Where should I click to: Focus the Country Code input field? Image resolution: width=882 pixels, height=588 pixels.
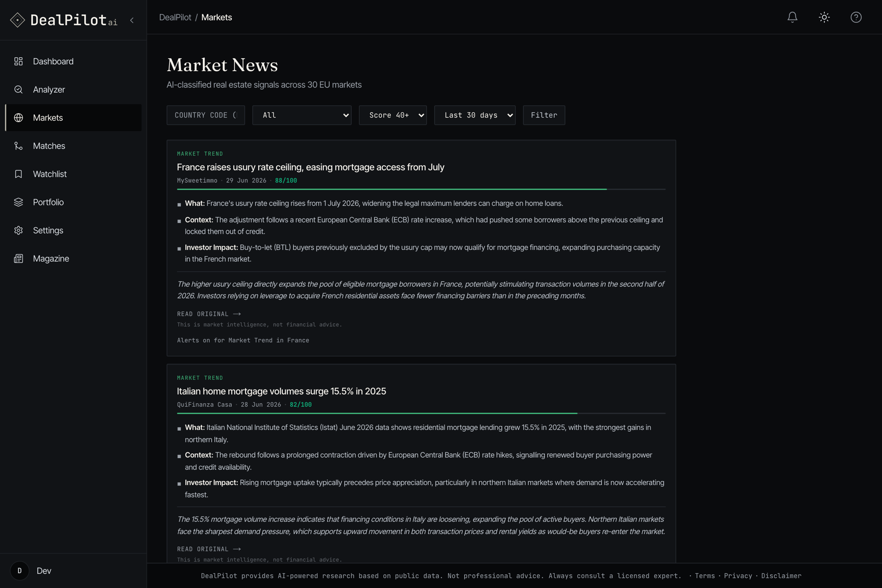[x=206, y=115]
